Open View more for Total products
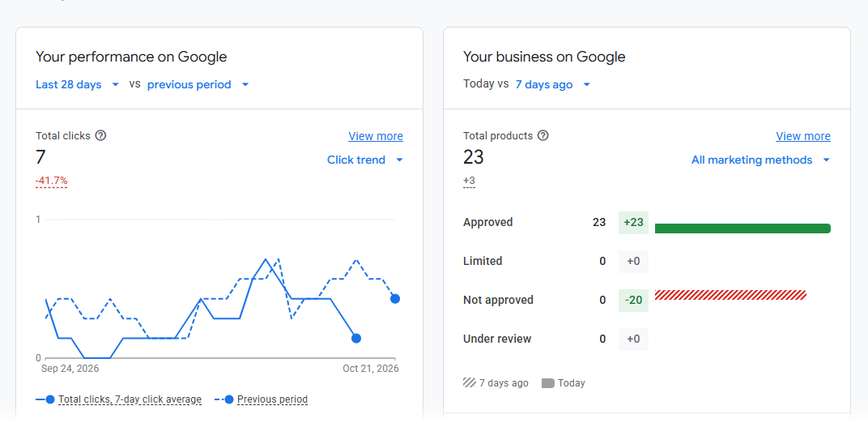This screenshot has height=444, width=868. pos(802,136)
